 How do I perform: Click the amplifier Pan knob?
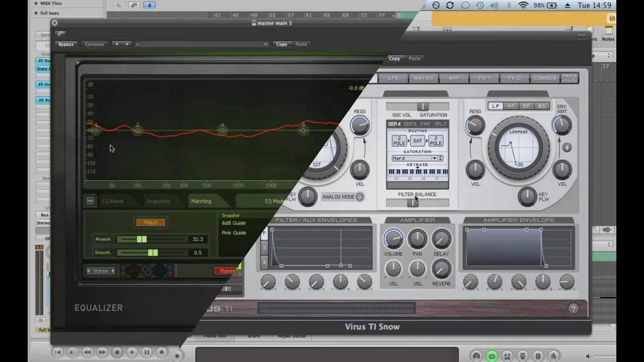pos(417,239)
